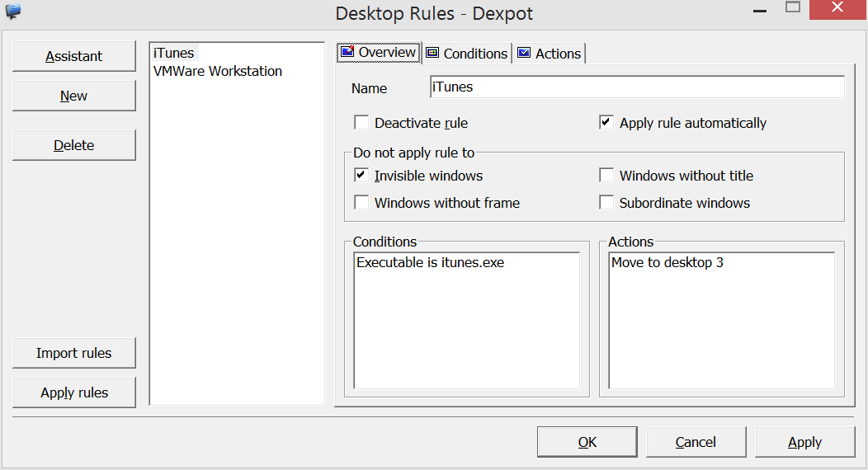Screen dimensions: 868x470
Task: Click the Dexpot app icon in title bar
Action: tap(12, 11)
